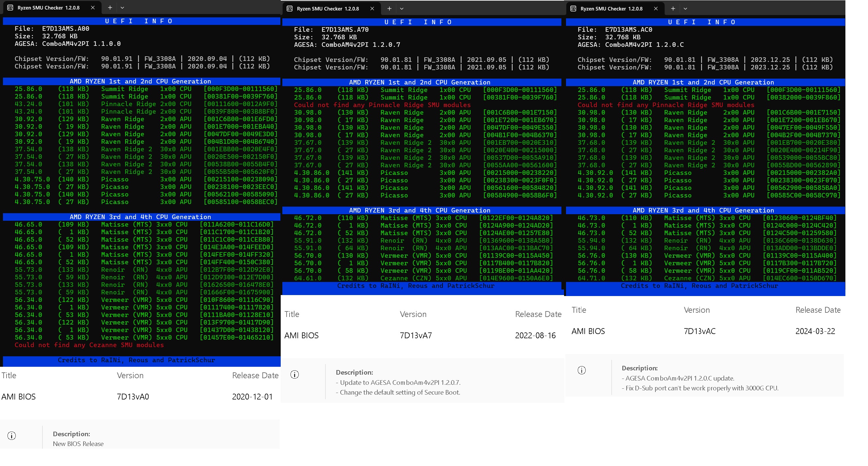Image resolution: width=868 pixels, height=466 pixels.
Task: Open new tab in E7D13AMS.A00 window
Action: tap(110, 8)
